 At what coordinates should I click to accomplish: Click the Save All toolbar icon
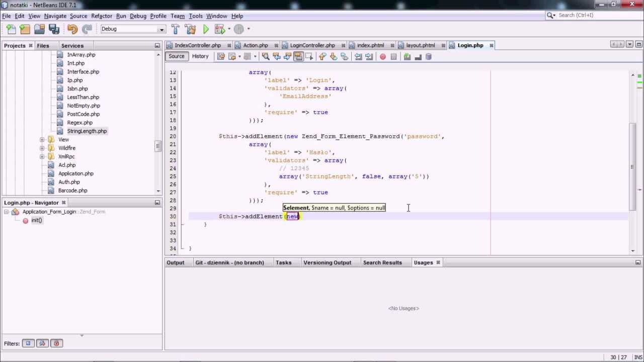click(x=54, y=29)
